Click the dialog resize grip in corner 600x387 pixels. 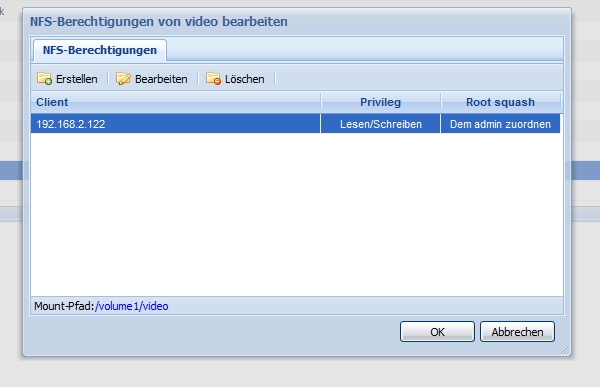tap(565, 350)
